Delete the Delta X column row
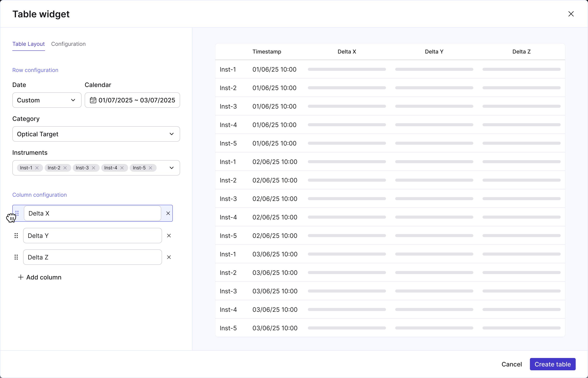Screen dimensions: 588x378 coord(168,213)
